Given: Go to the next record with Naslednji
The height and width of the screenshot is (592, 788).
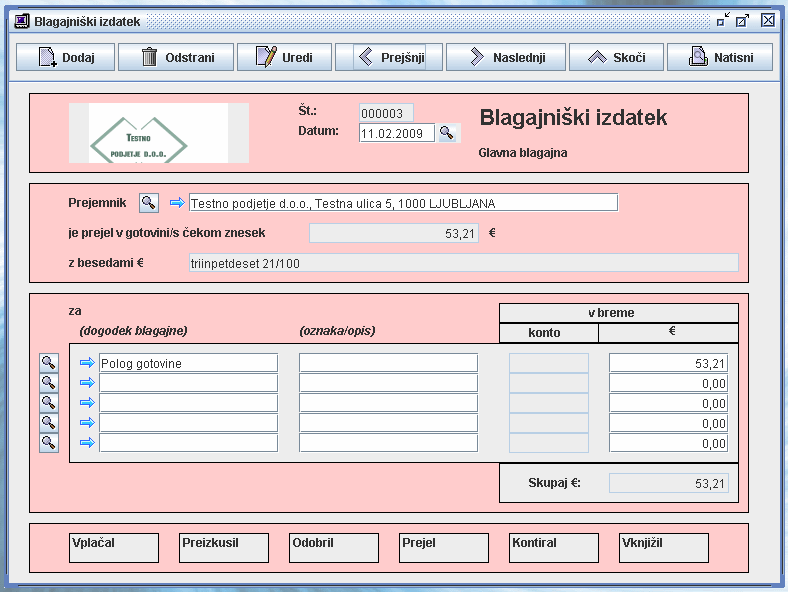Looking at the screenshot, I should click(506, 57).
